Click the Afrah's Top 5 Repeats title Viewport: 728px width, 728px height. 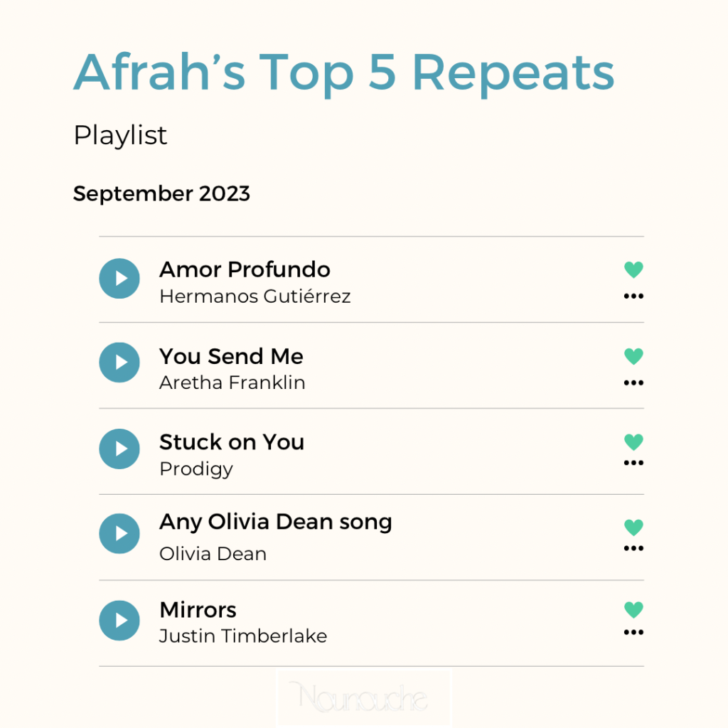(343, 73)
